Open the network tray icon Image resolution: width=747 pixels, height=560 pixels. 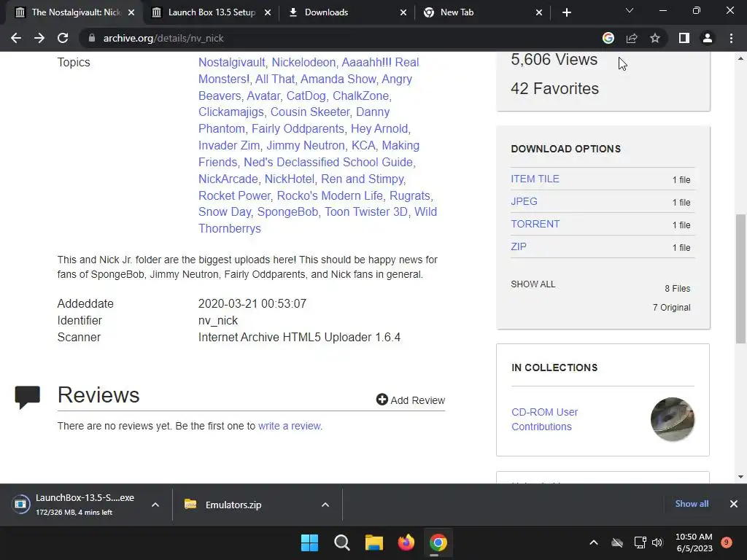pyautogui.click(x=640, y=542)
